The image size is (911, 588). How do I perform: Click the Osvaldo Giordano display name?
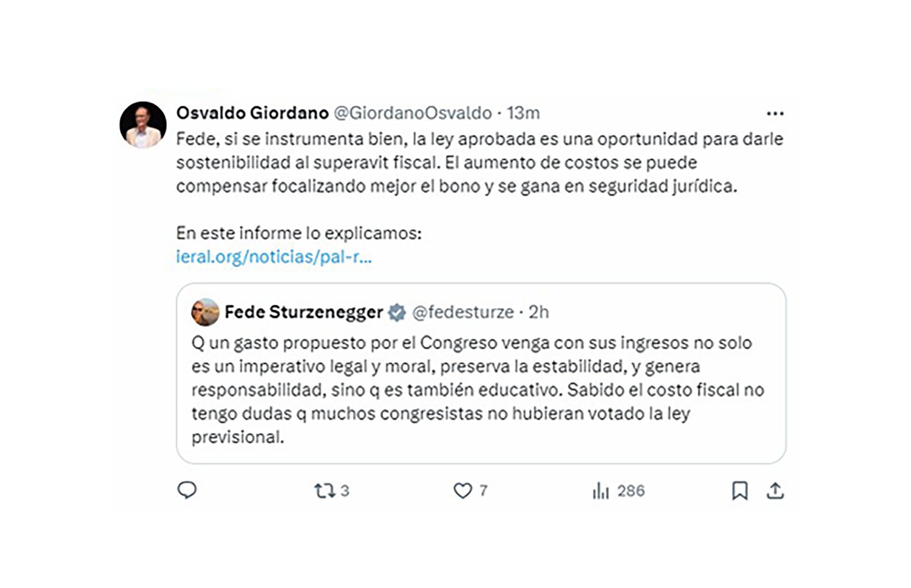click(x=252, y=113)
